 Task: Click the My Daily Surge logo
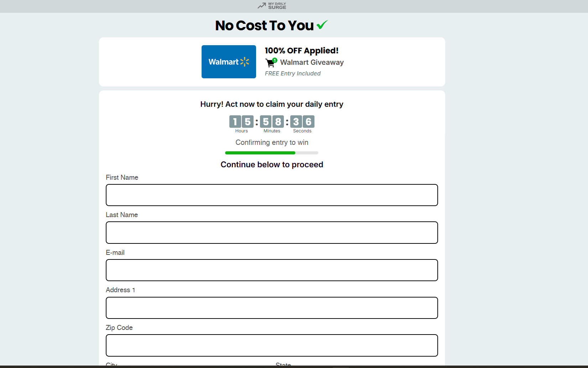[x=272, y=6]
